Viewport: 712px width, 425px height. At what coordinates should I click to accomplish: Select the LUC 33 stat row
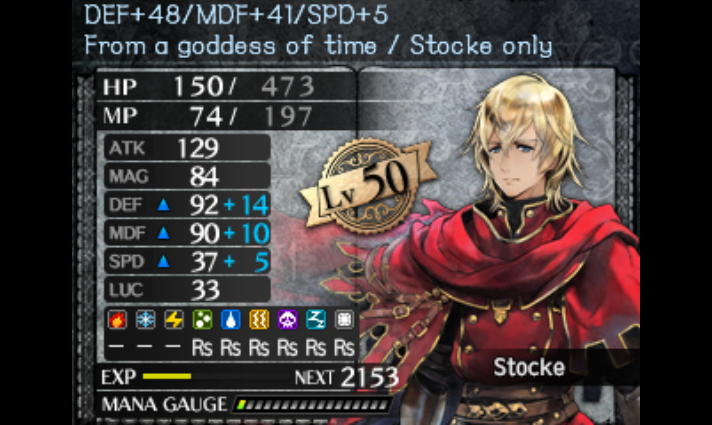click(188, 290)
